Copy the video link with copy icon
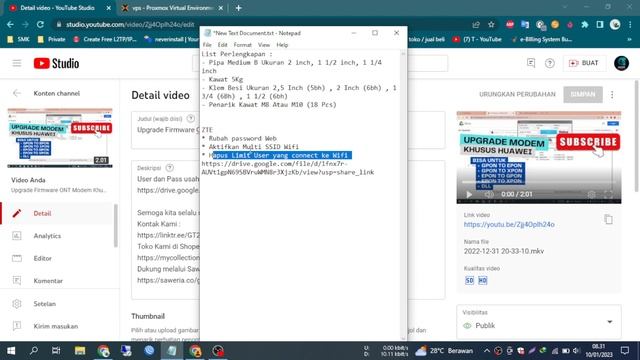 (608, 219)
